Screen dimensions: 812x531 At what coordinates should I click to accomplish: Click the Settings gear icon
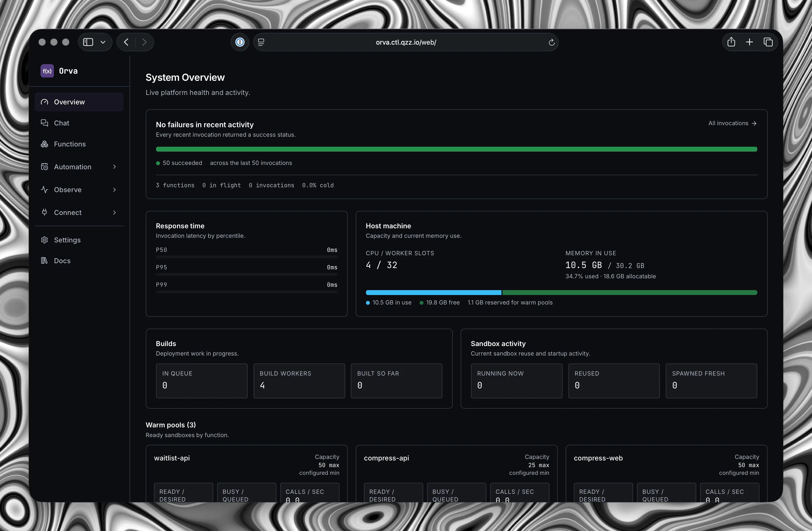44,240
